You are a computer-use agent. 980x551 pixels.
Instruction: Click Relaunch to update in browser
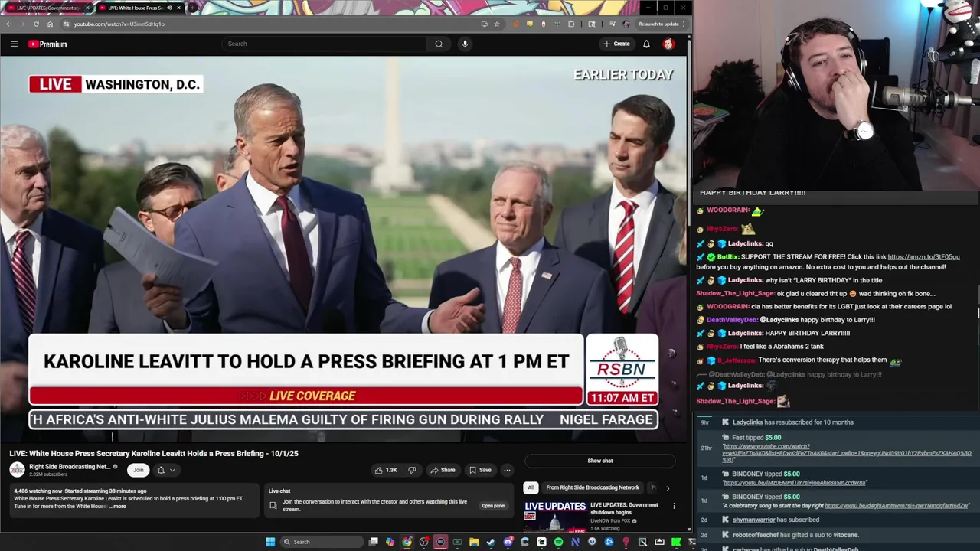point(658,24)
